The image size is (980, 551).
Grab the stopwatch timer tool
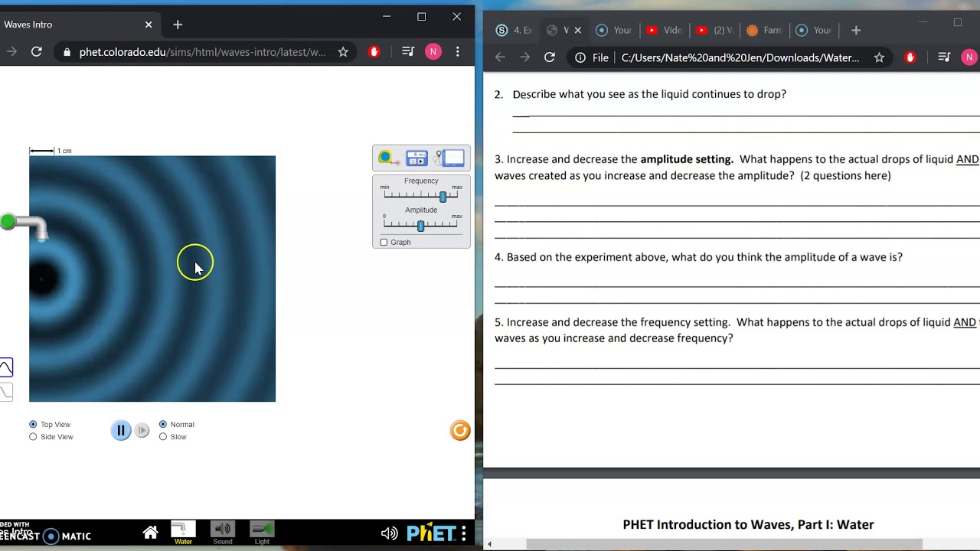416,158
